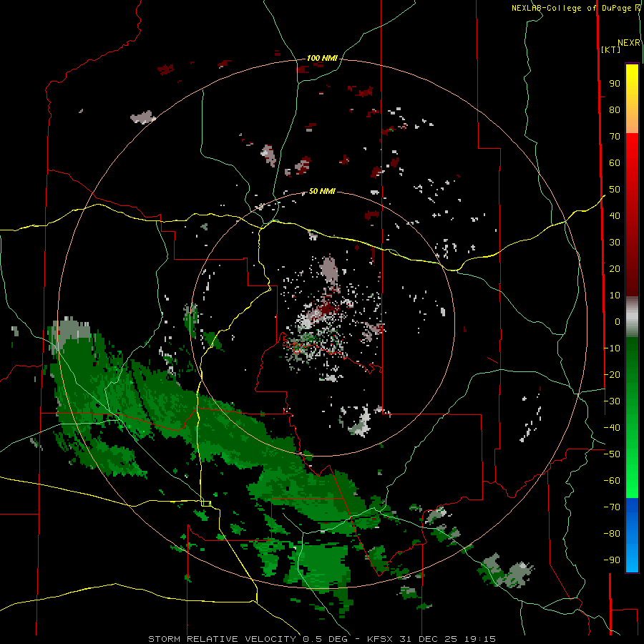
Task: Select the positive 30 value on the scale
Action: click(x=615, y=243)
